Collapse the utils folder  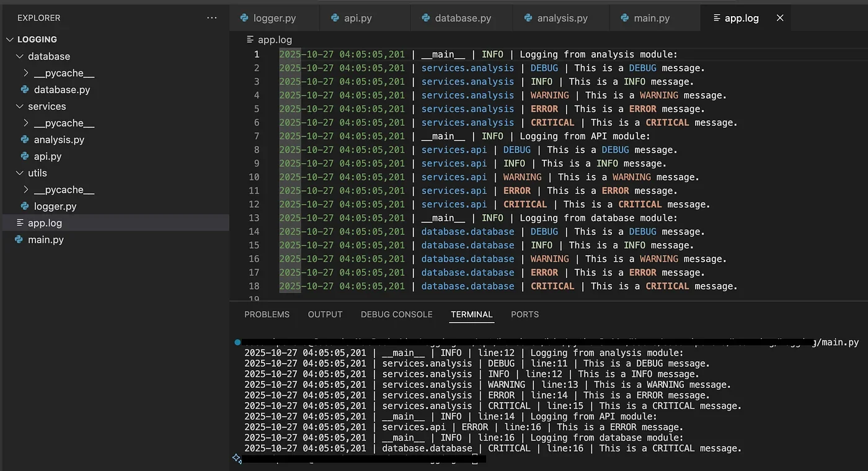[19, 173]
